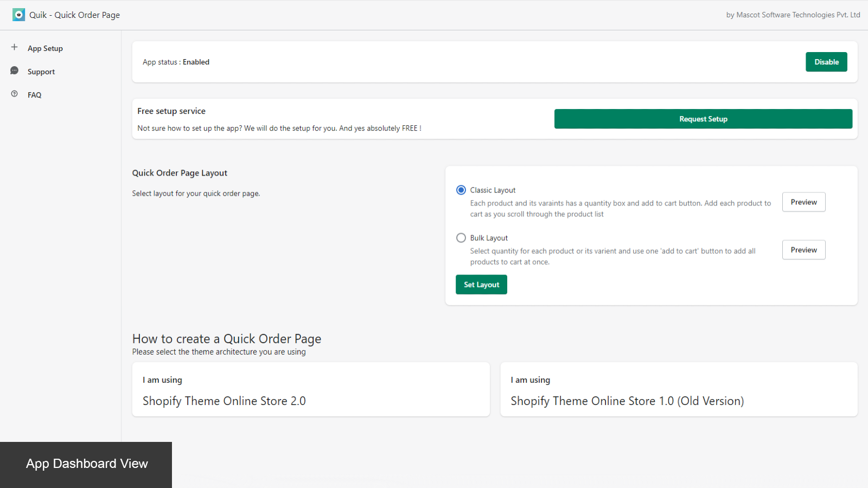
Task: Click the Quik app logo icon
Action: point(18,15)
